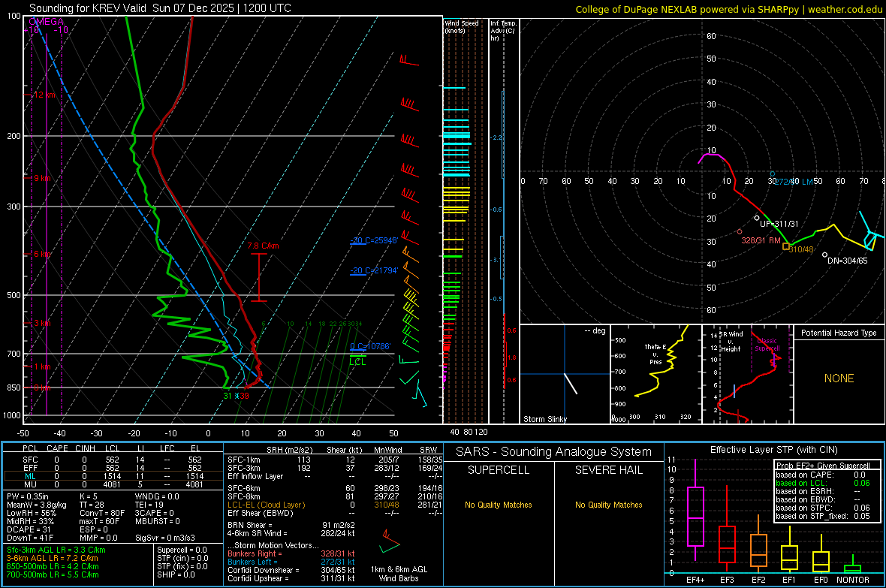The width and height of the screenshot is (886, 588).
Task: Click the DCAPE = 31 value
Action: pos(29,529)
